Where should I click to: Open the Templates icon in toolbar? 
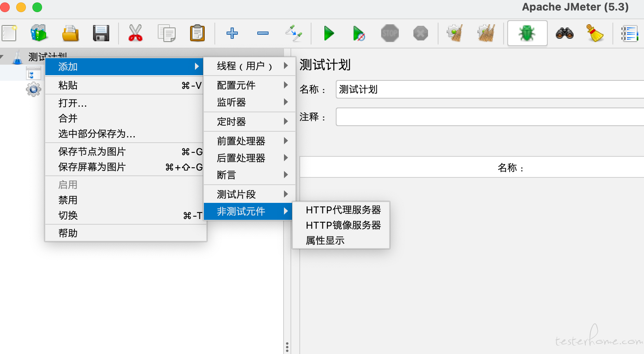pos(39,33)
